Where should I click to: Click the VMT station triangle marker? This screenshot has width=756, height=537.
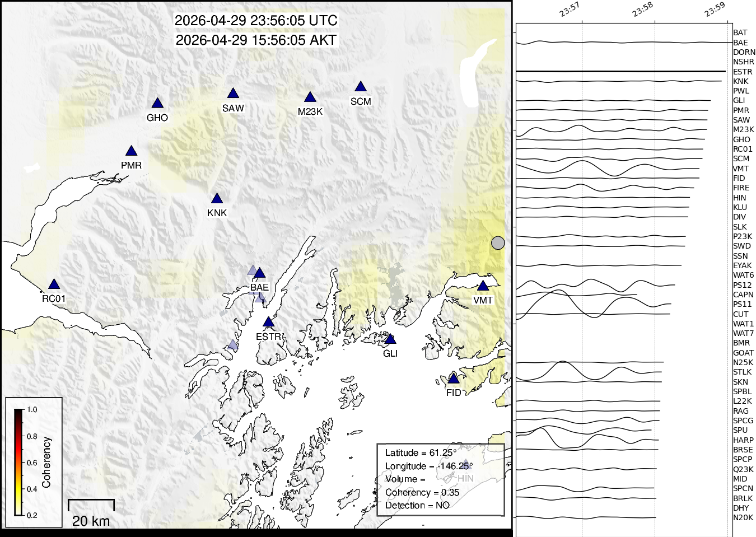tap(483, 286)
